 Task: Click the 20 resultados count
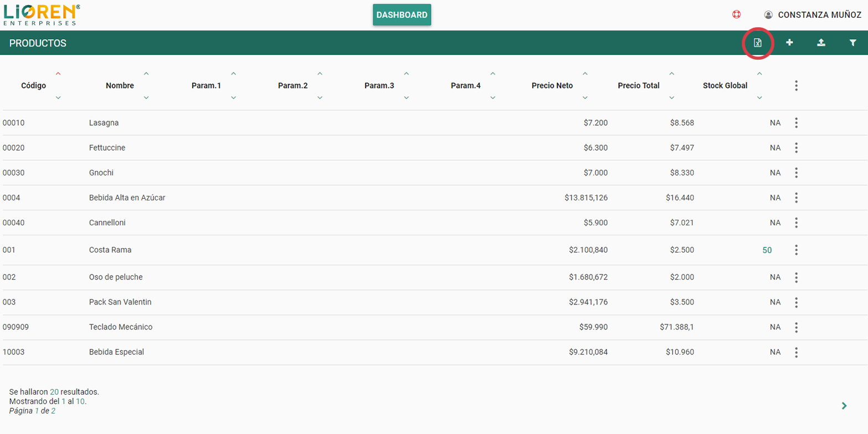[54, 392]
